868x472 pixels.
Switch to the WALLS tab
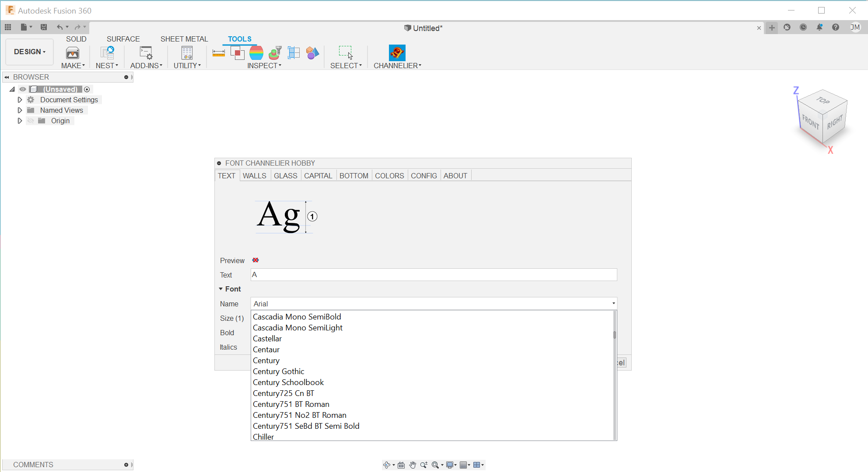point(254,176)
